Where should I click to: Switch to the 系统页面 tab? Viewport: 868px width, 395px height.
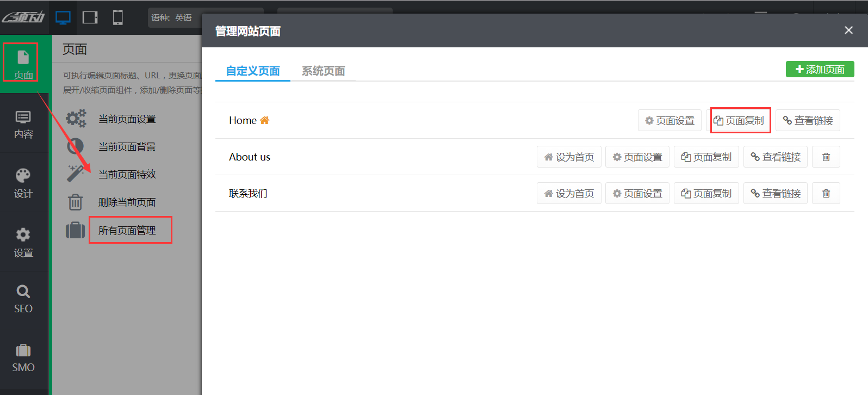click(x=323, y=71)
